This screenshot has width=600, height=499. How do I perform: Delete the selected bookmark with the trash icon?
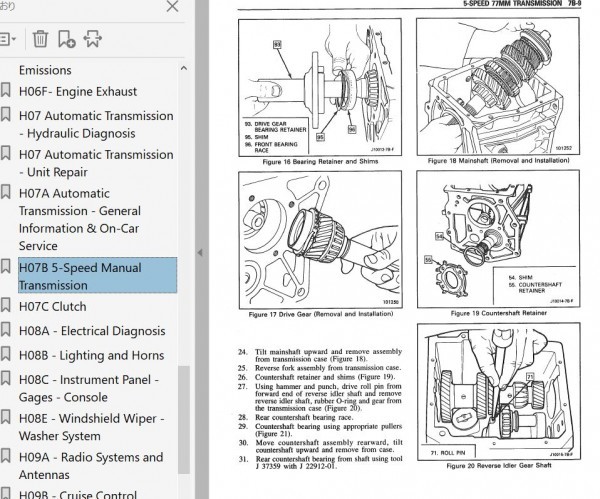(x=40, y=39)
